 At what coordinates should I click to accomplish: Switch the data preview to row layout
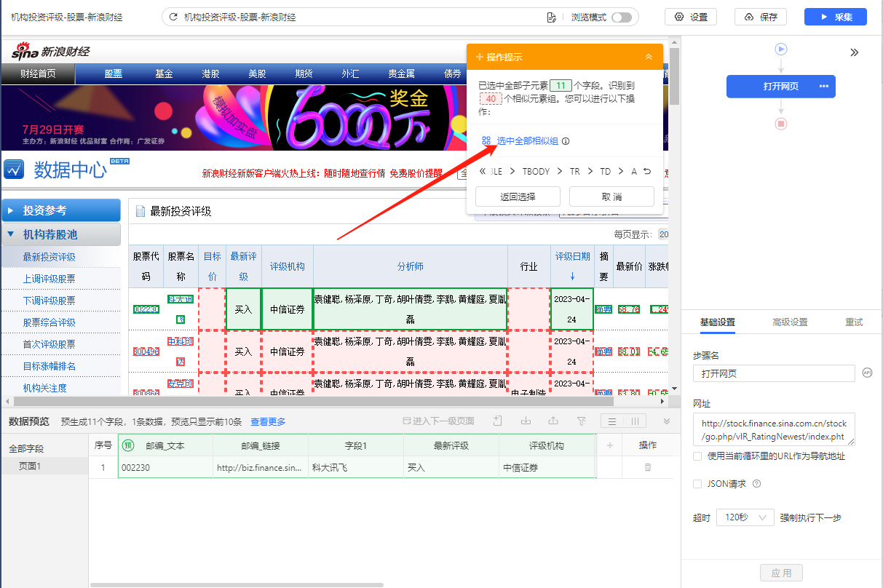pos(612,421)
